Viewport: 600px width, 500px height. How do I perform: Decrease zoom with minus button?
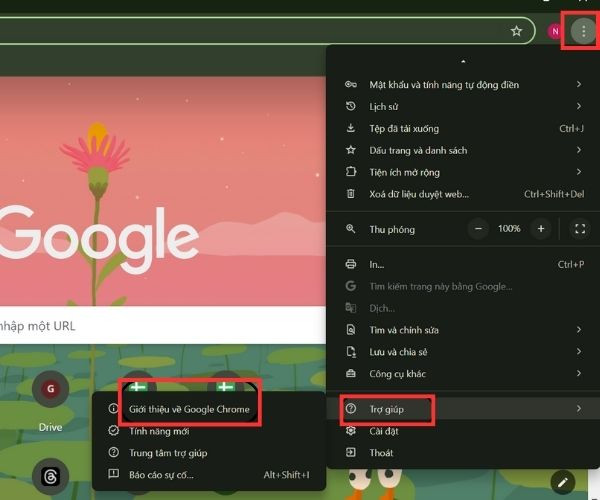pos(478,229)
